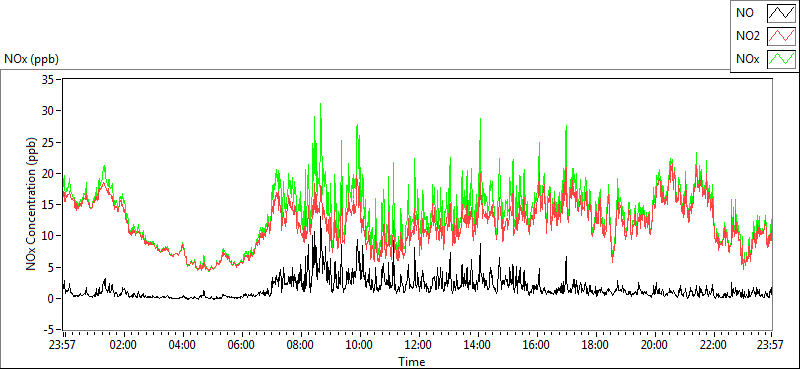Screen dimensions: 800x369
Task: Select the NO2 legend label
Action: [x=747, y=37]
